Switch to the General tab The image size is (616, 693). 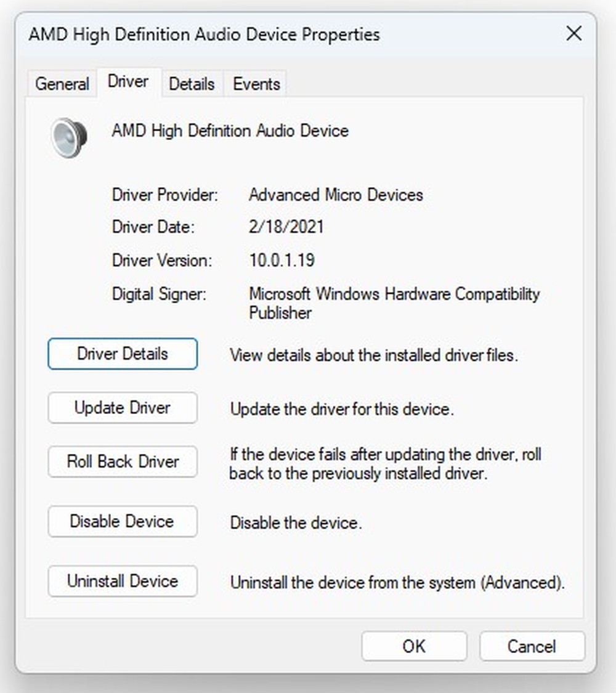pos(62,84)
